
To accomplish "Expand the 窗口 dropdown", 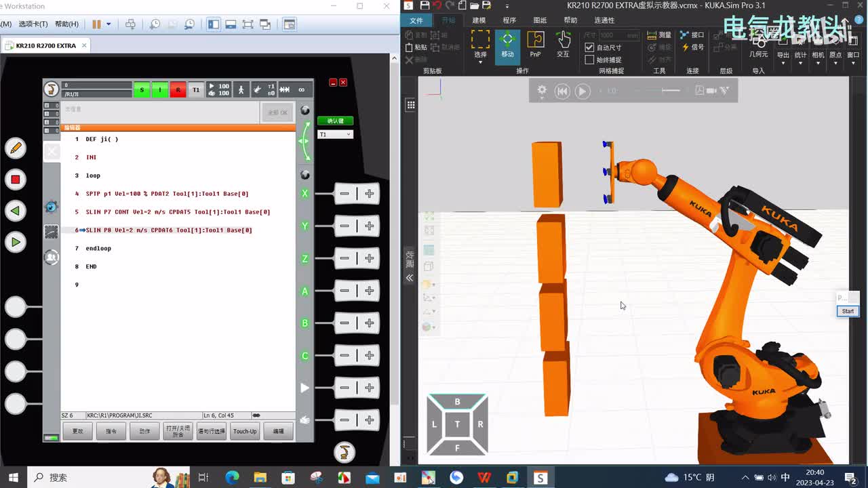I will pyautogui.click(x=853, y=63).
